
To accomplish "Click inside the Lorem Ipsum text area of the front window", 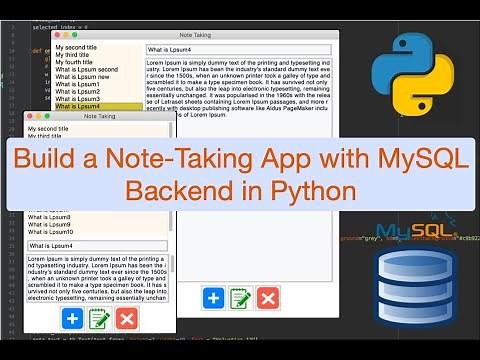I will pyautogui.click(x=98, y=278).
